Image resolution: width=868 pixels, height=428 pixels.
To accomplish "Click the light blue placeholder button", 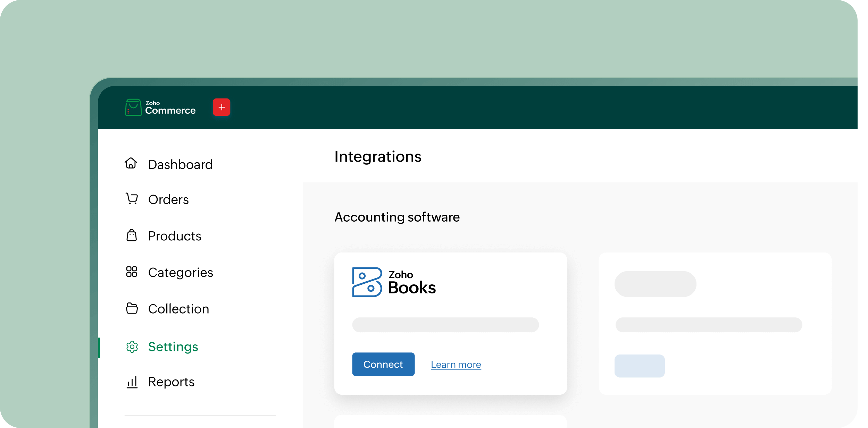I will point(640,366).
